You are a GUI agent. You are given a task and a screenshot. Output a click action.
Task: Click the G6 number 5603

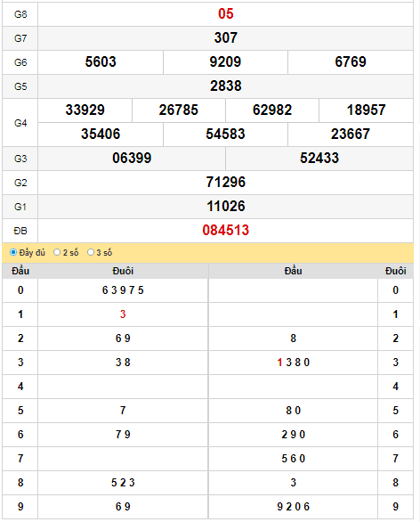(x=101, y=62)
